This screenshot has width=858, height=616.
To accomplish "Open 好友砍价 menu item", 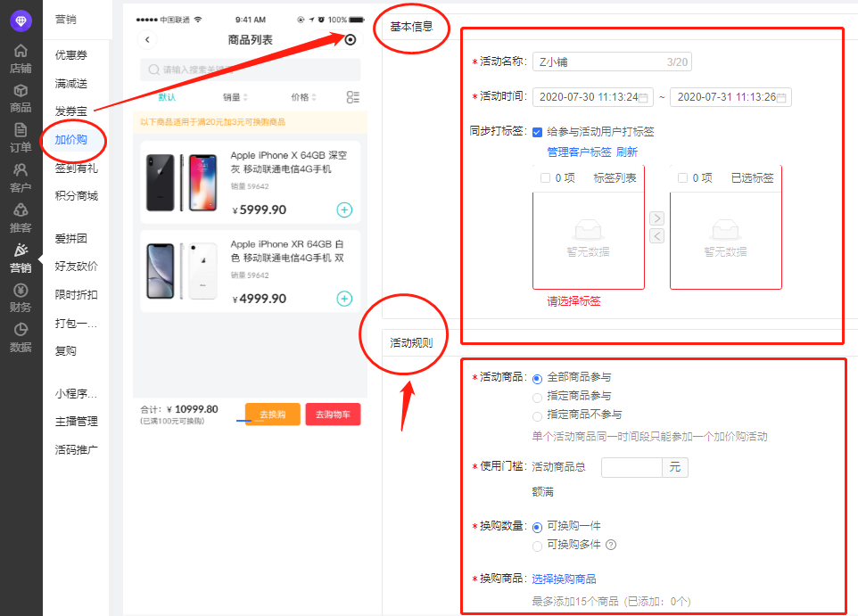I will click(x=77, y=266).
